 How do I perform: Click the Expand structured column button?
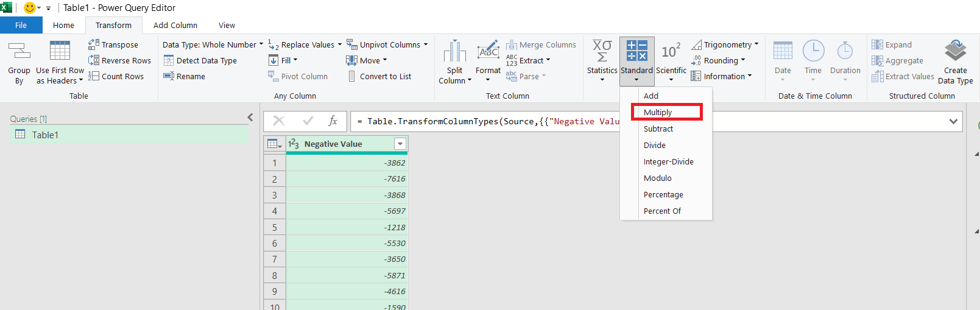click(892, 44)
